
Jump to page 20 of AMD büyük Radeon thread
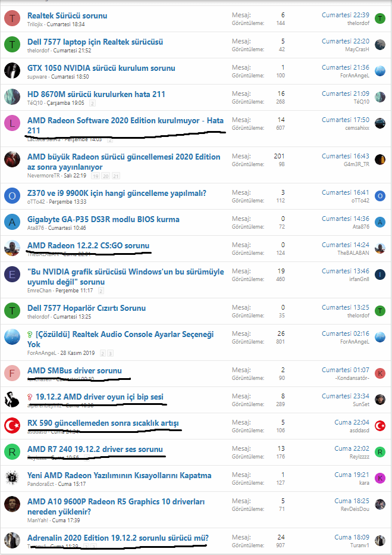tap(106, 176)
